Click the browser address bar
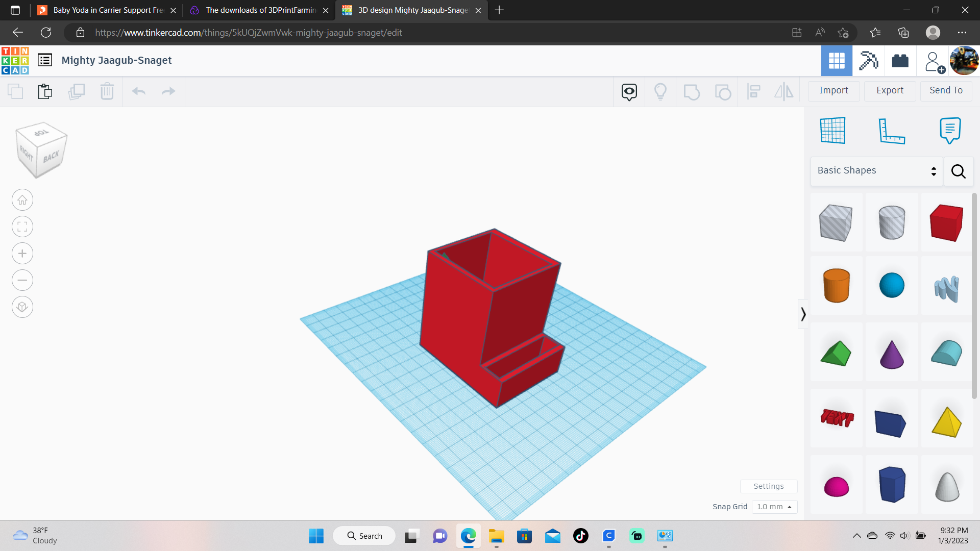The height and width of the screenshot is (551, 980). 434,33
